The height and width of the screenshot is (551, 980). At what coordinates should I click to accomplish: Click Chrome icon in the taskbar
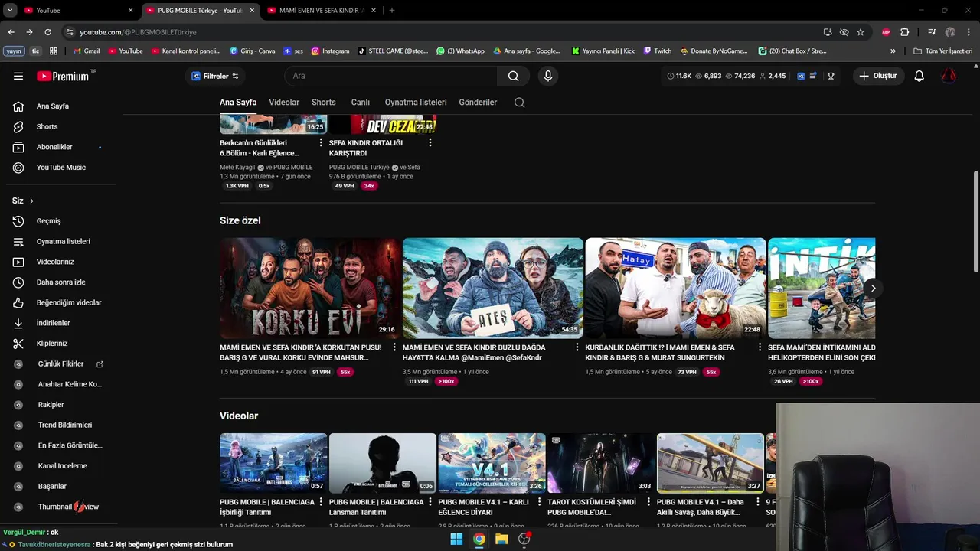coord(479,539)
